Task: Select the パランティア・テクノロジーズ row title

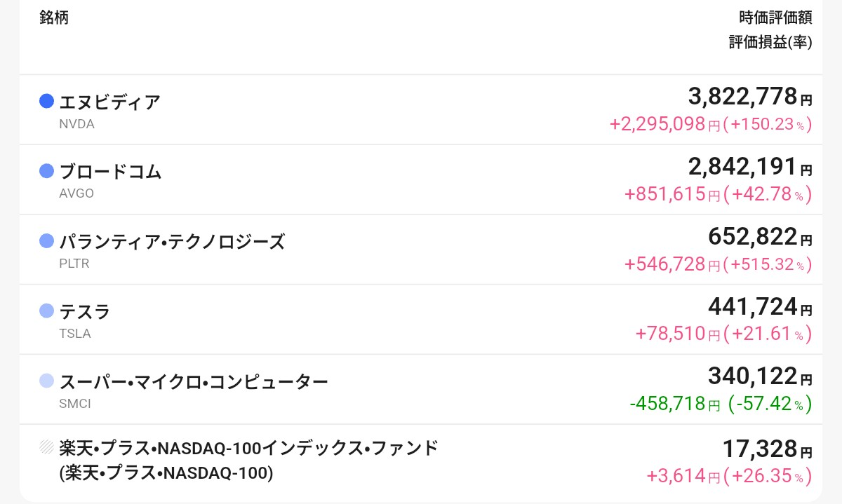Action: (x=173, y=242)
